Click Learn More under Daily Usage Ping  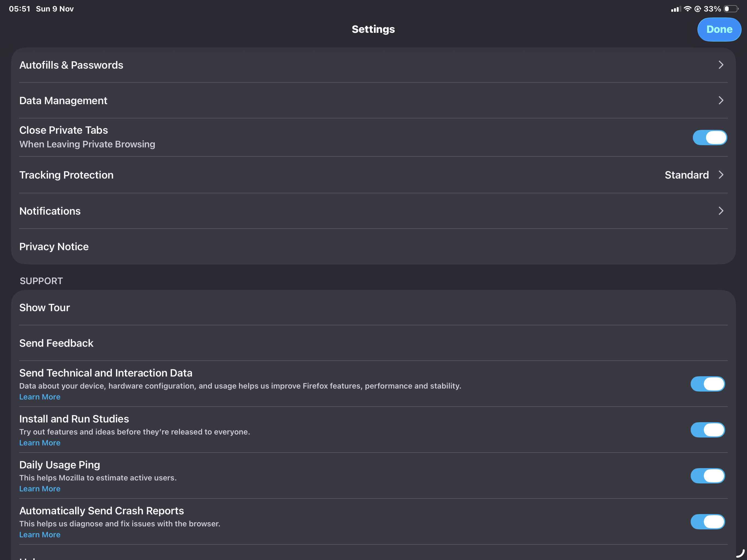click(x=40, y=489)
